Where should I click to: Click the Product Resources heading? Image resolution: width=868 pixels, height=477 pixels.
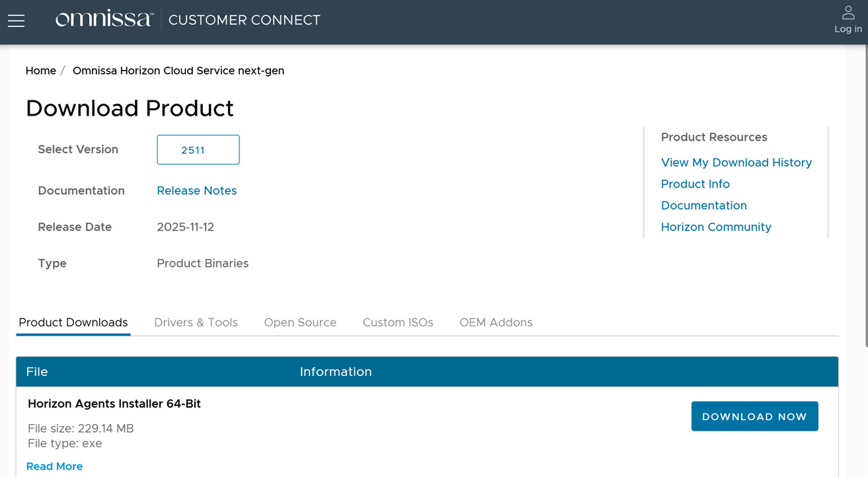click(x=714, y=137)
